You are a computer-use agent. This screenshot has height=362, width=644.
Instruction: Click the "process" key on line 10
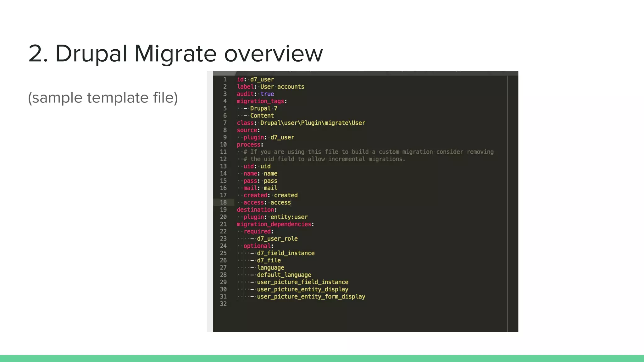pyautogui.click(x=249, y=145)
